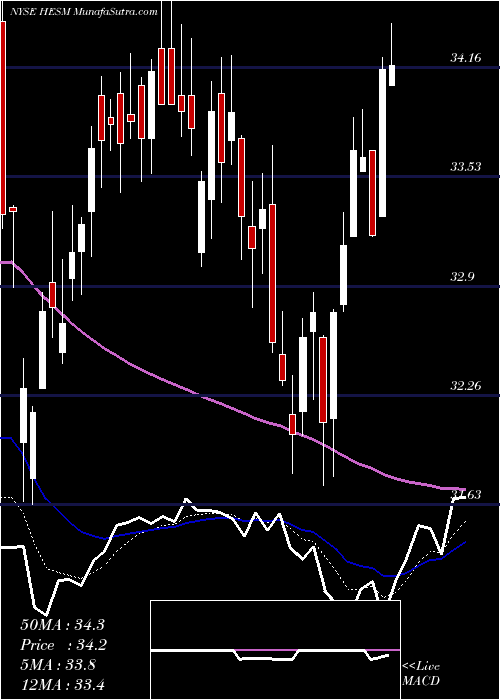Click the last white candlestick near 34.16

392,75
